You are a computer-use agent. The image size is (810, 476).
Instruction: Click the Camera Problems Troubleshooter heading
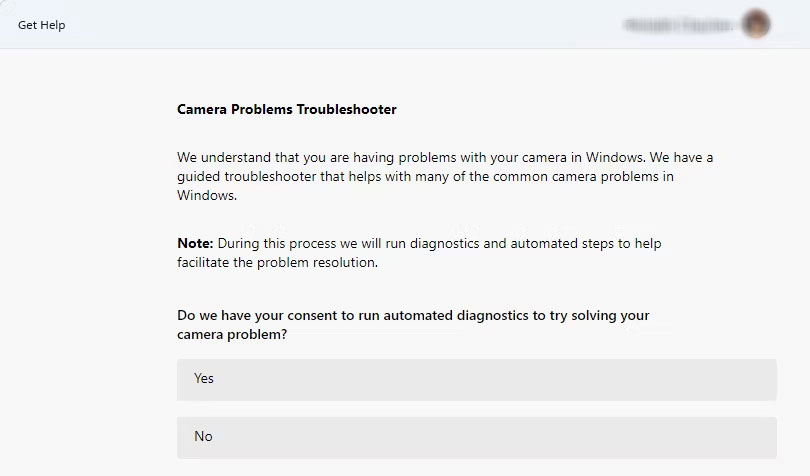click(286, 109)
